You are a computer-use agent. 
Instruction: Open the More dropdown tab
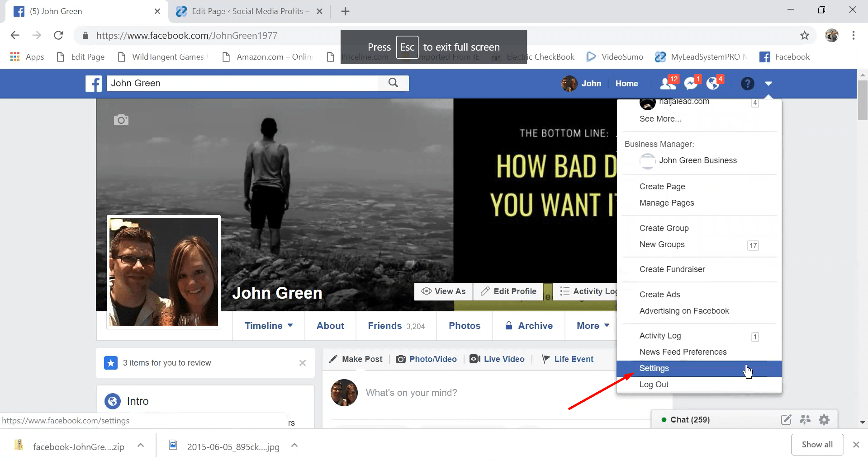(x=593, y=326)
